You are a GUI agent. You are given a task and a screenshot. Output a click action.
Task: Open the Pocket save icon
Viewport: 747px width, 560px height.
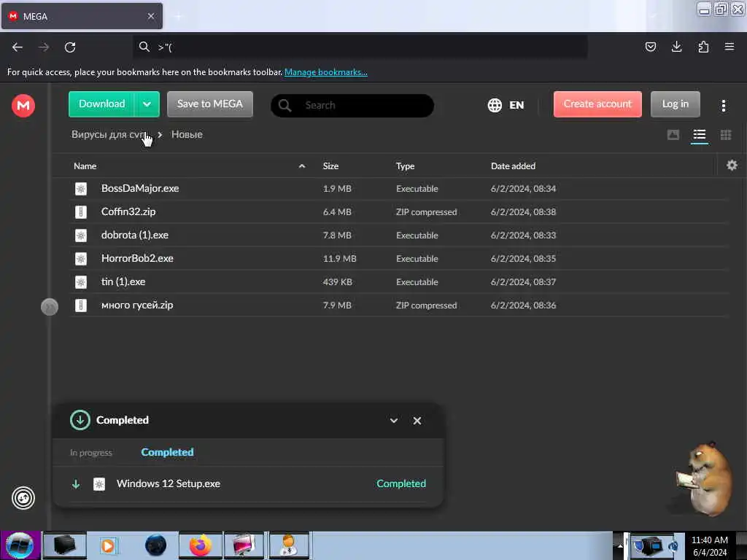click(x=650, y=47)
